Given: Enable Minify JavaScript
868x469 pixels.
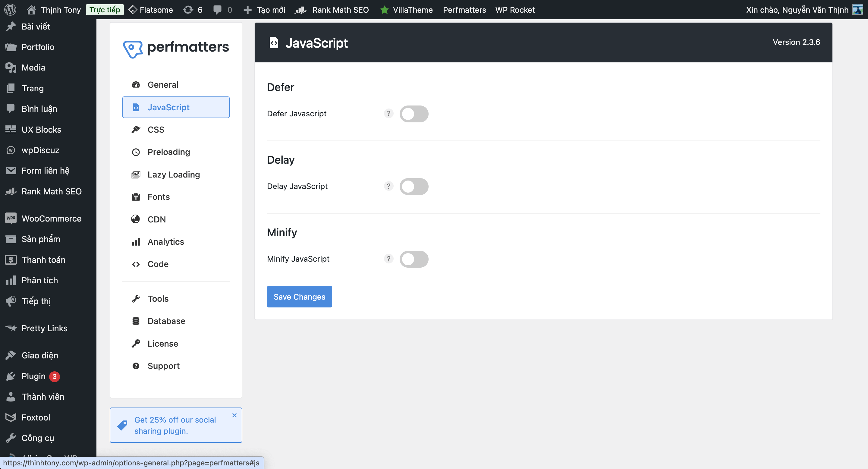Looking at the screenshot, I should (414, 259).
